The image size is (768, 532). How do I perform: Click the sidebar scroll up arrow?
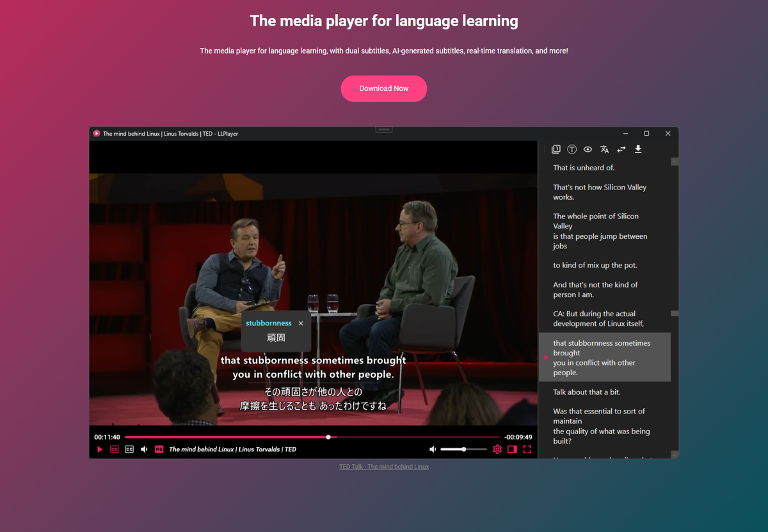675,161
